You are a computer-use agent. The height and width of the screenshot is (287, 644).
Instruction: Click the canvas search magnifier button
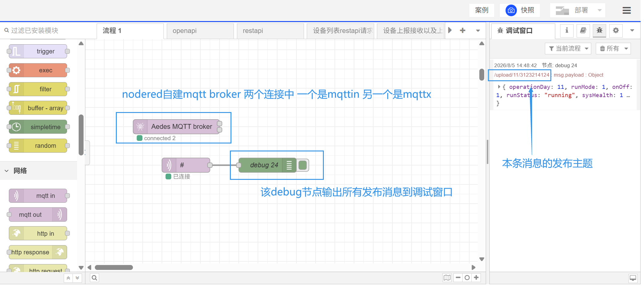95,278
